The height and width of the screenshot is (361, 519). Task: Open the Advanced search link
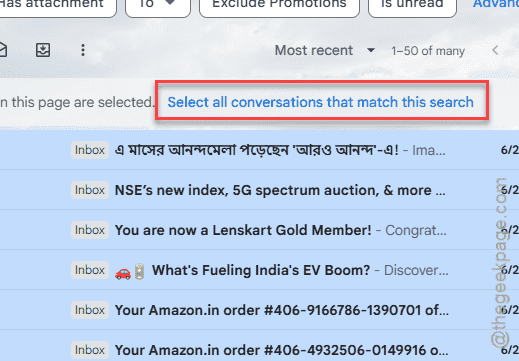(496, 3)
